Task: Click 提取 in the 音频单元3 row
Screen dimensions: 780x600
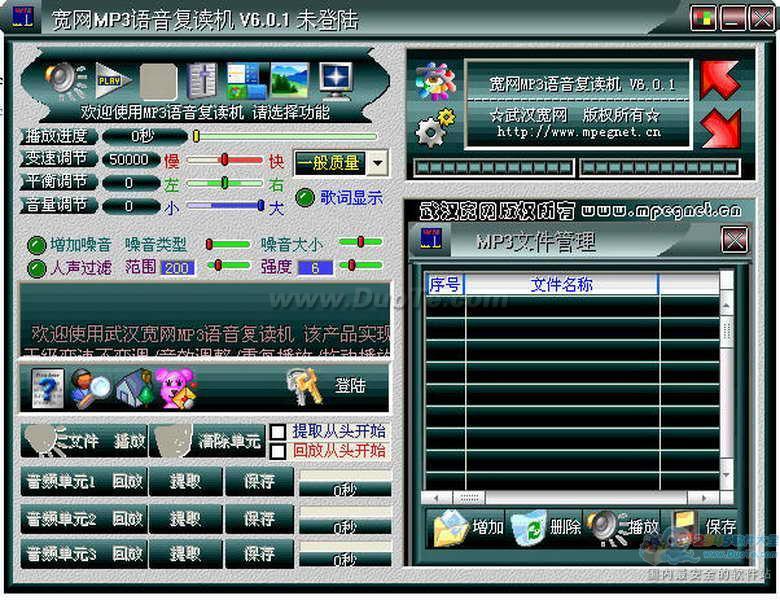Action: click(186, 554)
